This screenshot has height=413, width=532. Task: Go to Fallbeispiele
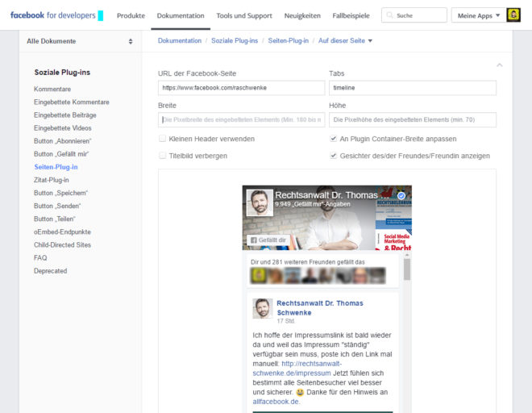pos(351,15)
